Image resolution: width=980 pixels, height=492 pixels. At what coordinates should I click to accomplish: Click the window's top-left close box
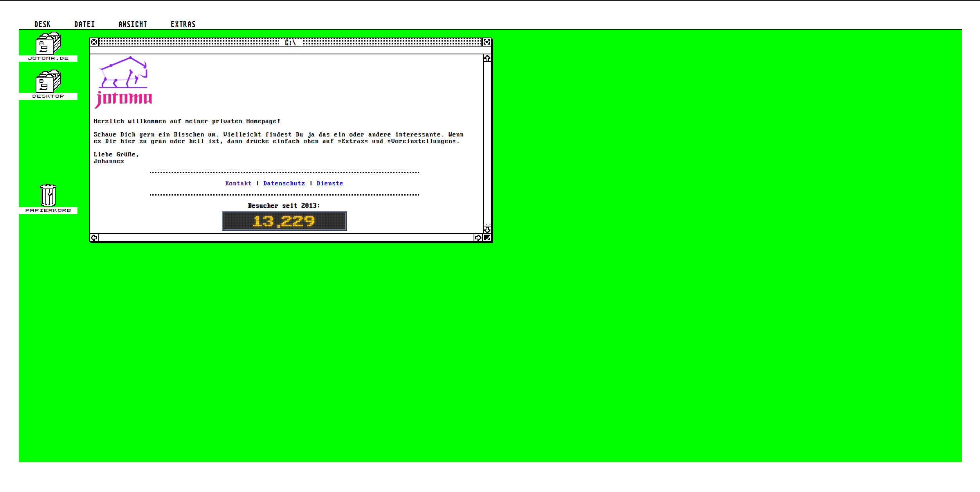coord(94,42)
